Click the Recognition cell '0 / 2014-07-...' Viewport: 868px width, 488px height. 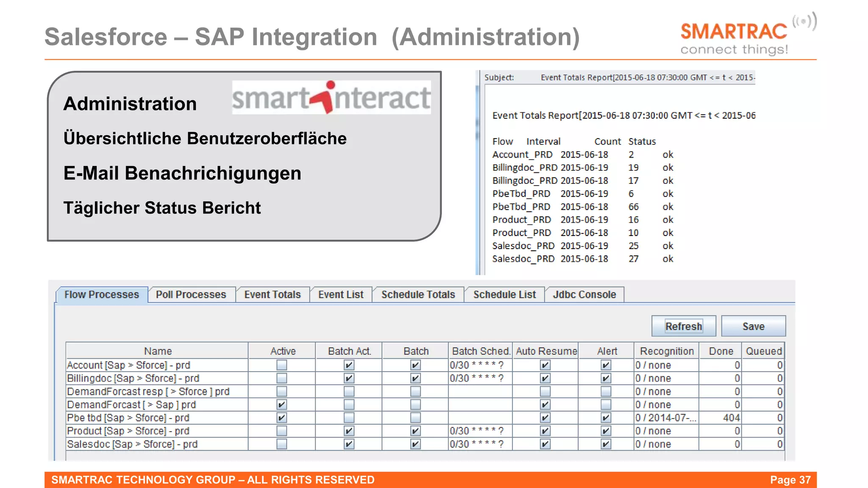666,418
